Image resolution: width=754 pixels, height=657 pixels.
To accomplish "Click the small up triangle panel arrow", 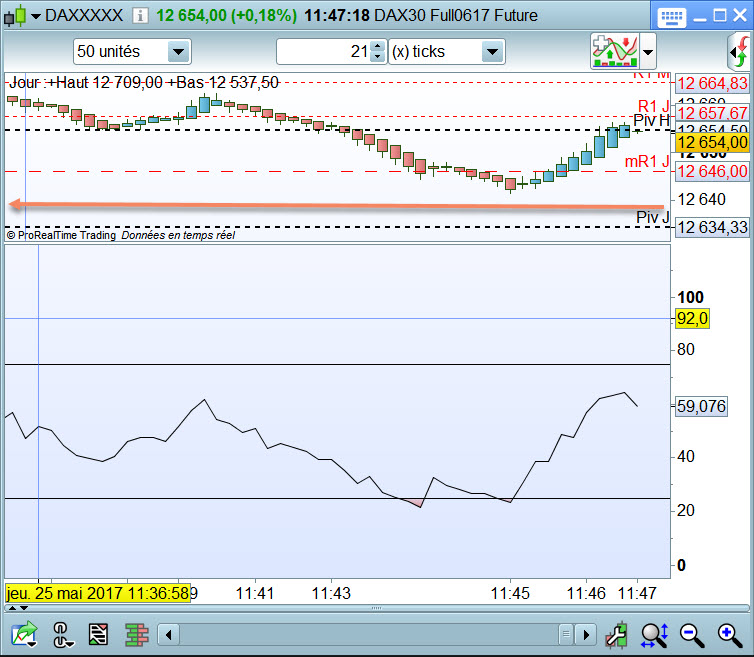I will click(12, 608).
